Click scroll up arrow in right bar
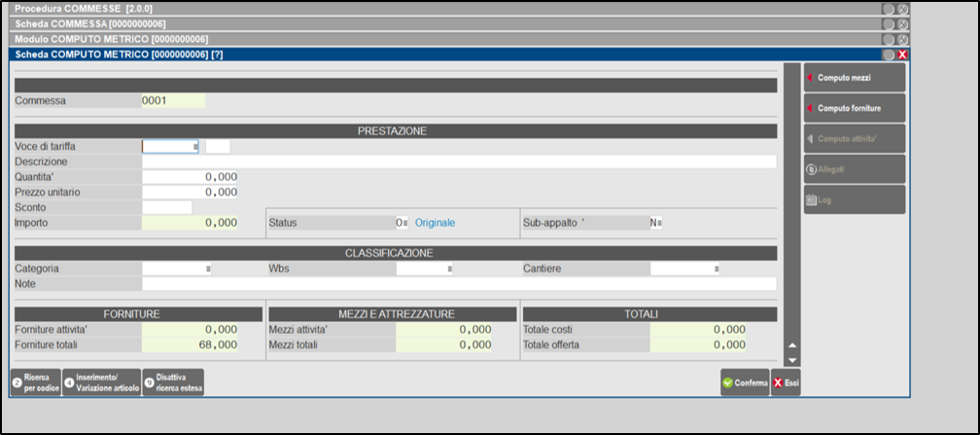The image size is (980, 435). point(792,345)
